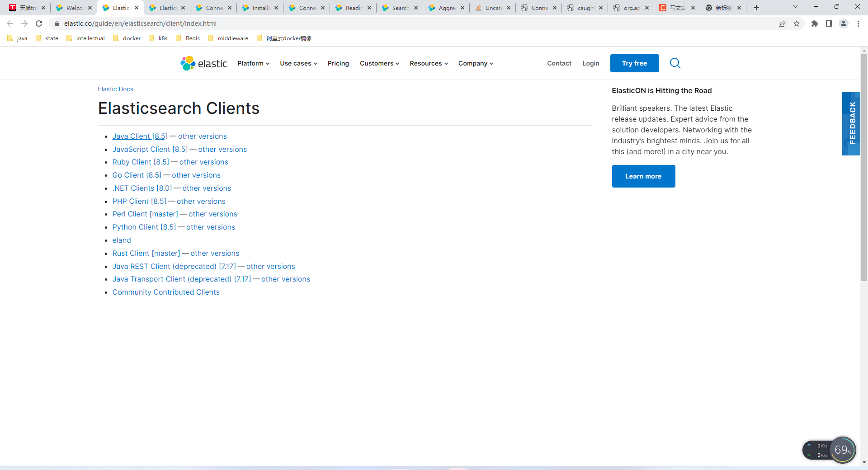Open Java Transport Client (deprecated) link
The height and width of the screenshot is (470, 868).
(x=182, y=279)
